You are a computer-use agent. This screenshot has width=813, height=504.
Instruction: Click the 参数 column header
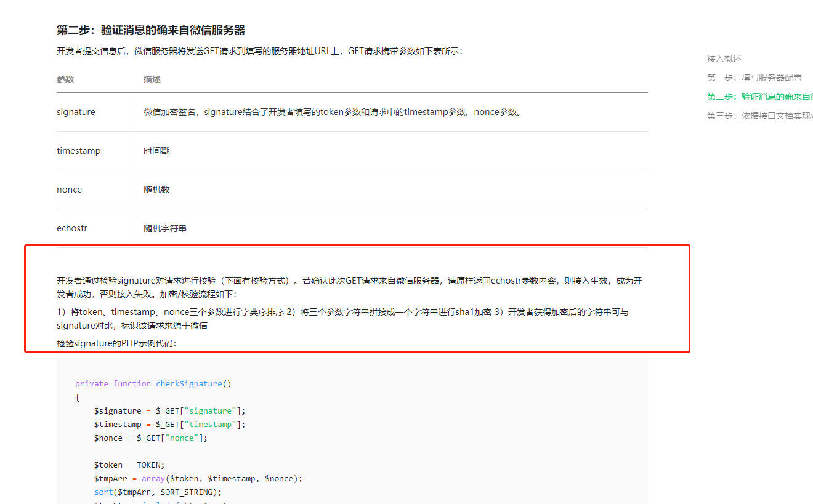65,80
